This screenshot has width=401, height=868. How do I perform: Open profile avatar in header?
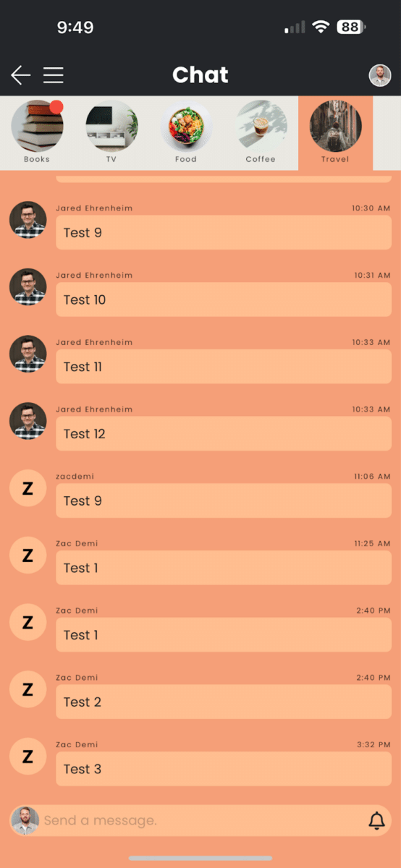click(380, 75)
